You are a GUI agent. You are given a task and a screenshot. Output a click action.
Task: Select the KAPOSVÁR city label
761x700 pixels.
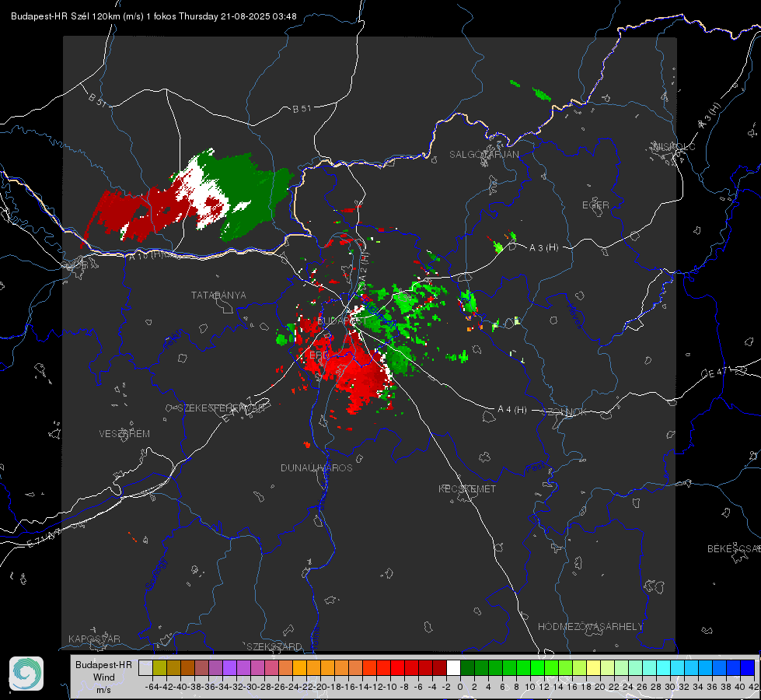[94, 639]
